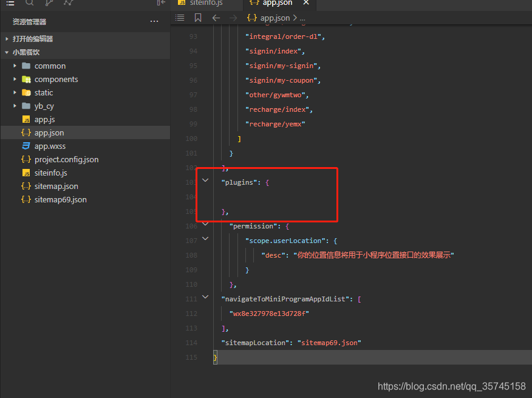Click the "other/gywmtwo" string

(x=275, y=95)
